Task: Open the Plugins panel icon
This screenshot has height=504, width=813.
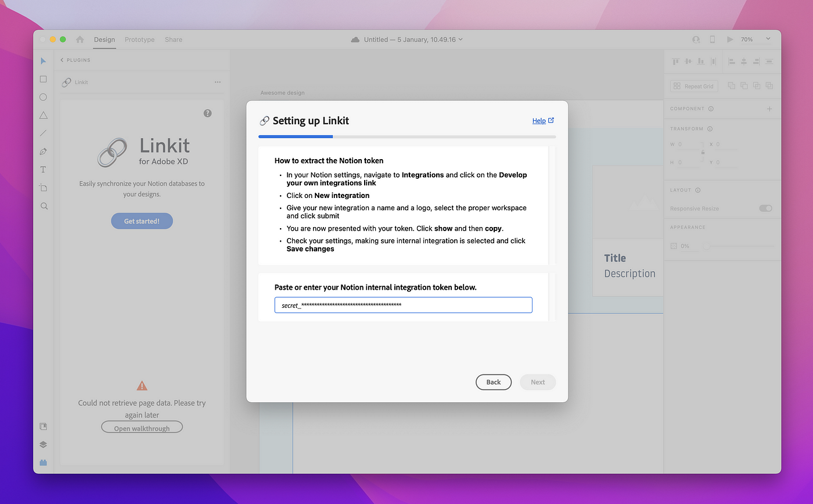Action: tap(44, 463)
